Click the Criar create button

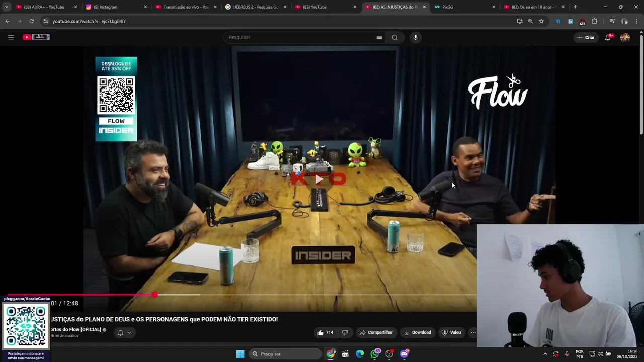point(586,37)
